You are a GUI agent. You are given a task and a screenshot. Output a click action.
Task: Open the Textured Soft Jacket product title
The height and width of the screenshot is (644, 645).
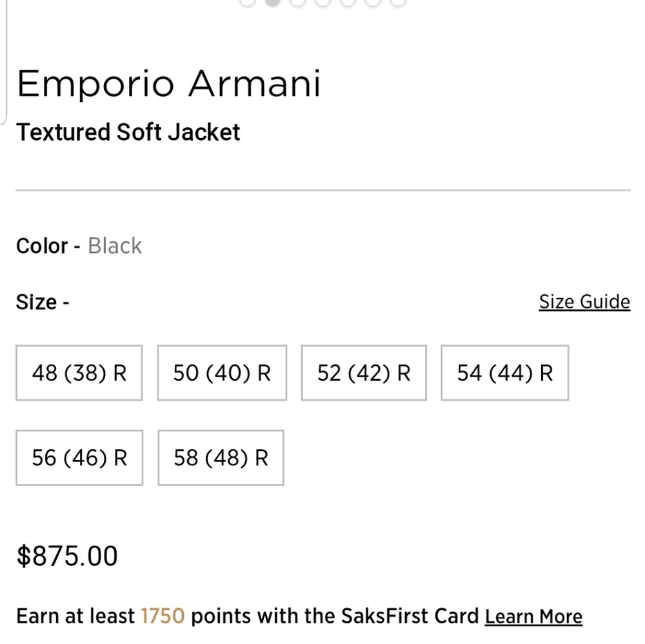pos(129,132)
